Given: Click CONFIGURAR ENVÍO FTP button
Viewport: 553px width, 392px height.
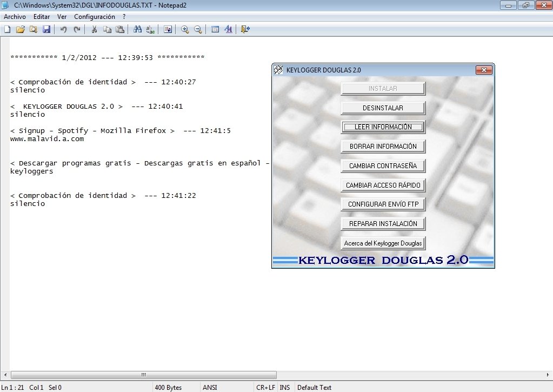Looking at the screenshot, I should pyautogui.click(x=383, y=204).
